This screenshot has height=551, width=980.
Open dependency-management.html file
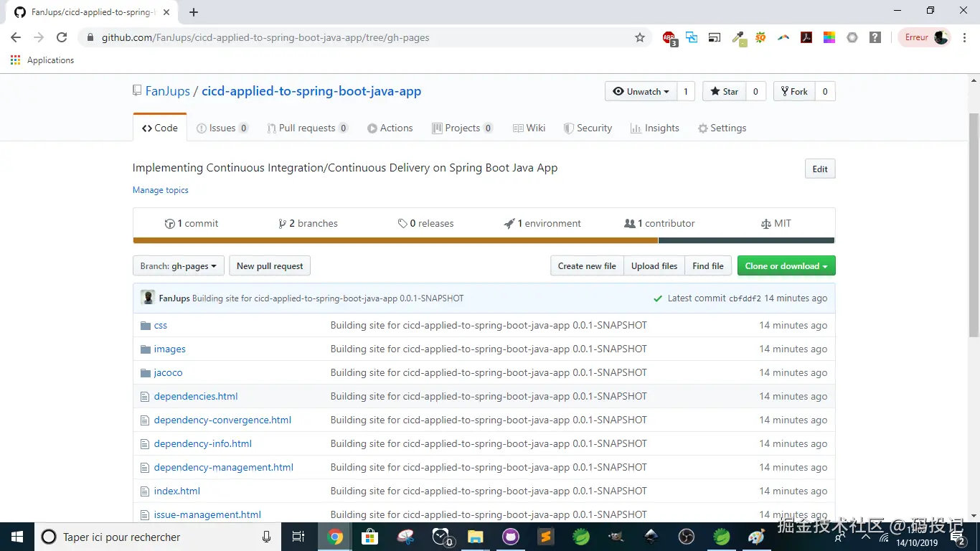(x=224, y=467)
